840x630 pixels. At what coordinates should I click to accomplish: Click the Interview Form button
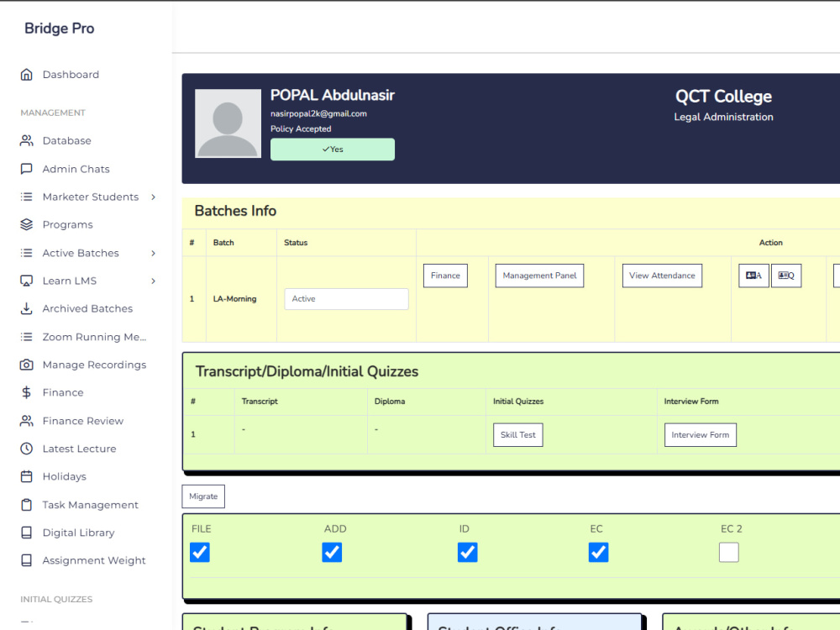701,434
